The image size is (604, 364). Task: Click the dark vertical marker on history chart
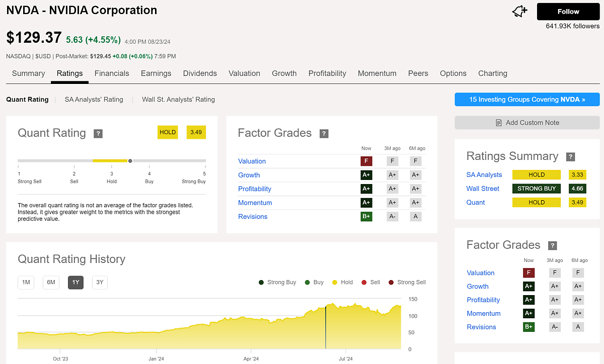click(x=326, y=327)
